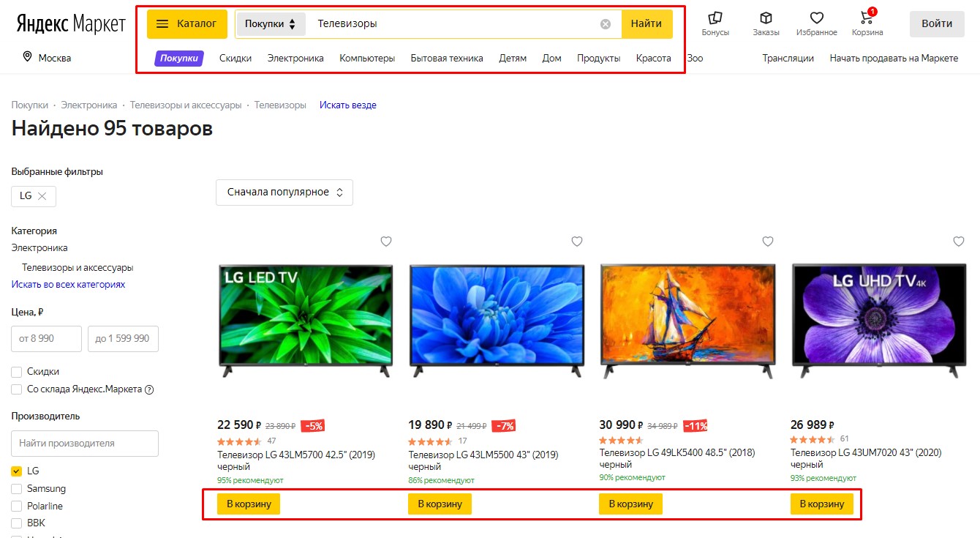Open the Телевизор LG 43LM5700 42.5" title
The image size is (980, 538).
pos(296,460)
